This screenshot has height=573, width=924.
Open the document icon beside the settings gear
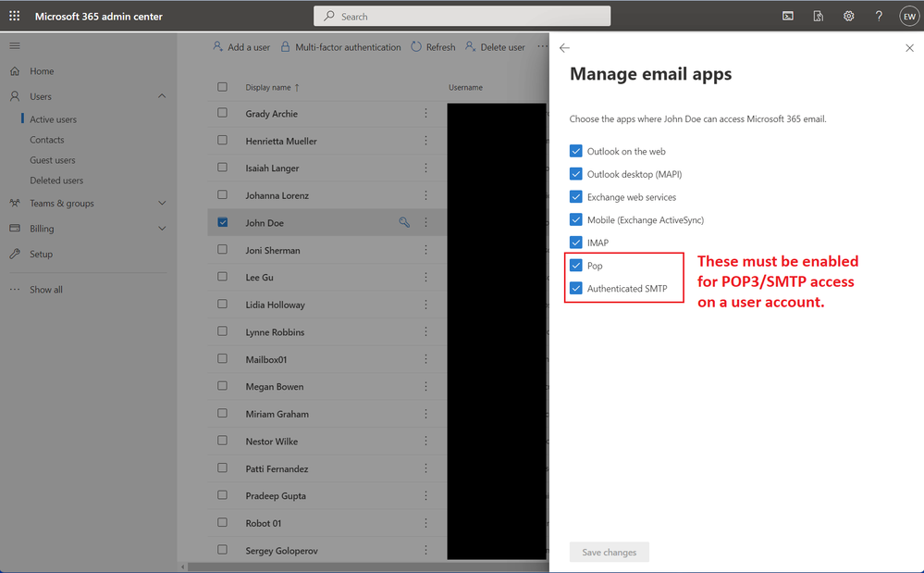819,16
